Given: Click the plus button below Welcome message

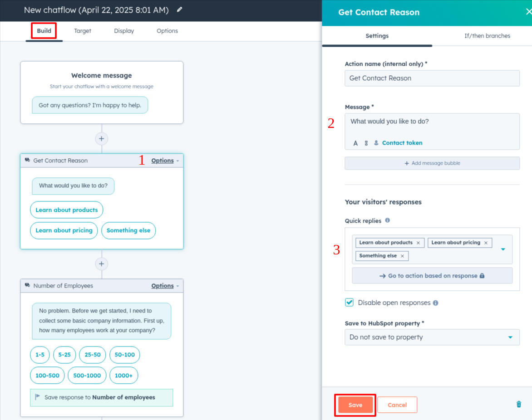Looking at the screenshot, I should [x=101, y=139].
